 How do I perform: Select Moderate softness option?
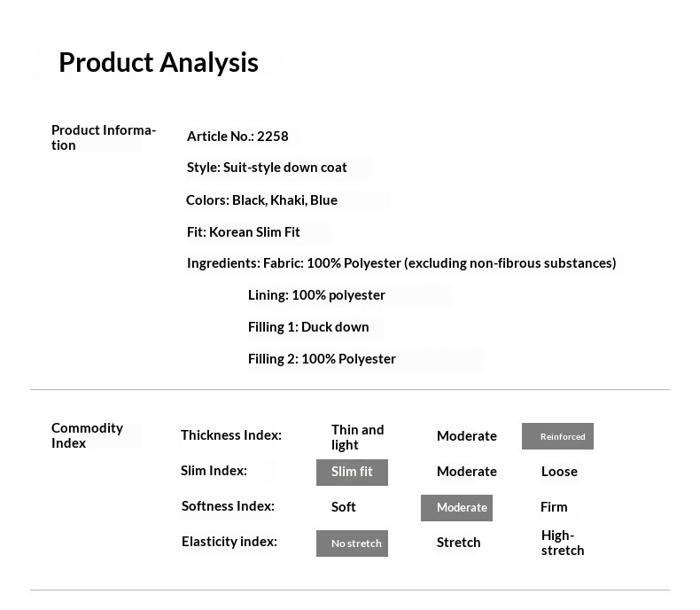tap(456, 507)
